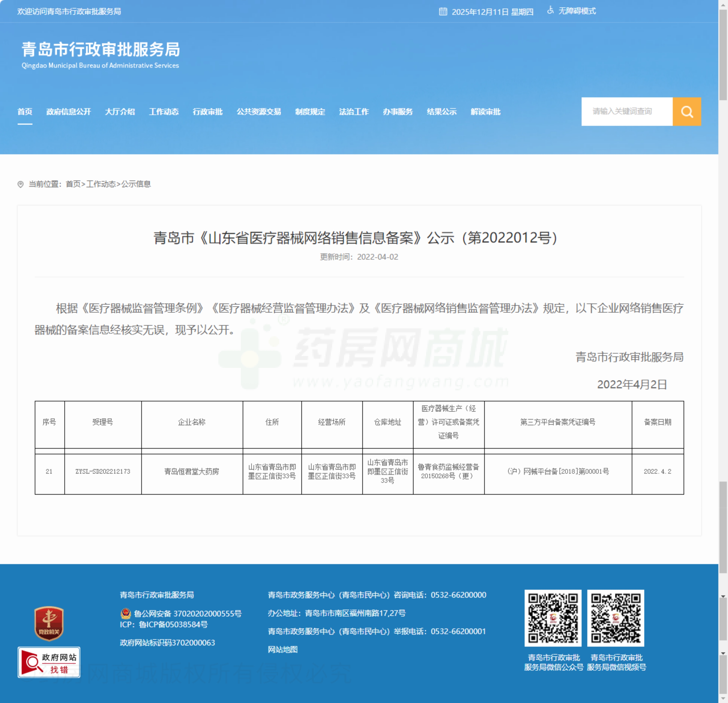Click the keyword search input field
The image size is (728, 703).
[628, 112]
